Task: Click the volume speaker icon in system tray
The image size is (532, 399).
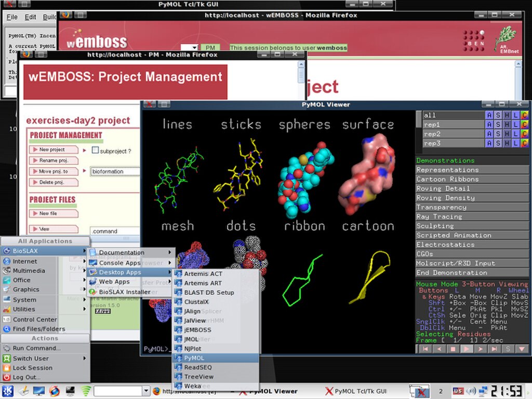Action: [472, 391]
